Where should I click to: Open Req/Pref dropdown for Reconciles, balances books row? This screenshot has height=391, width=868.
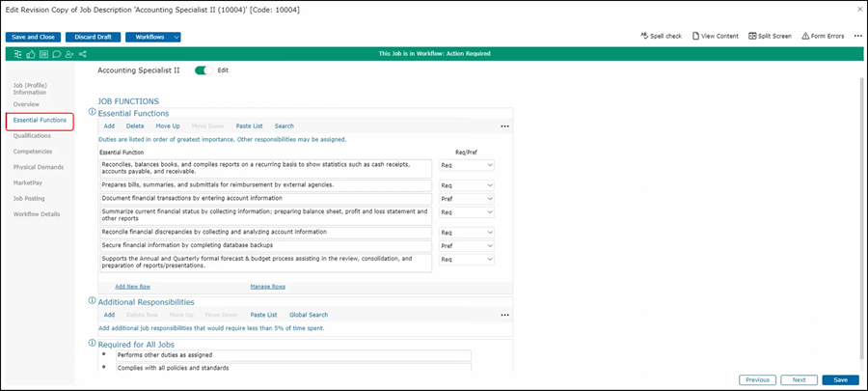(467, 165)
